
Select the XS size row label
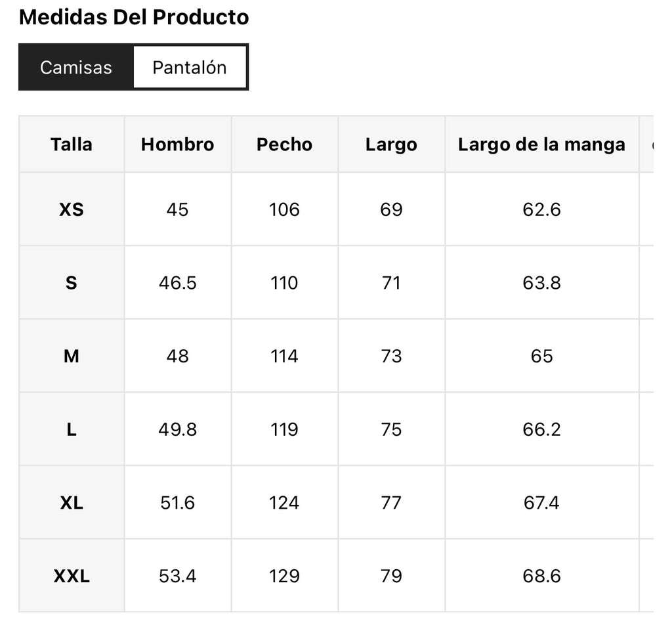(72, 209)
